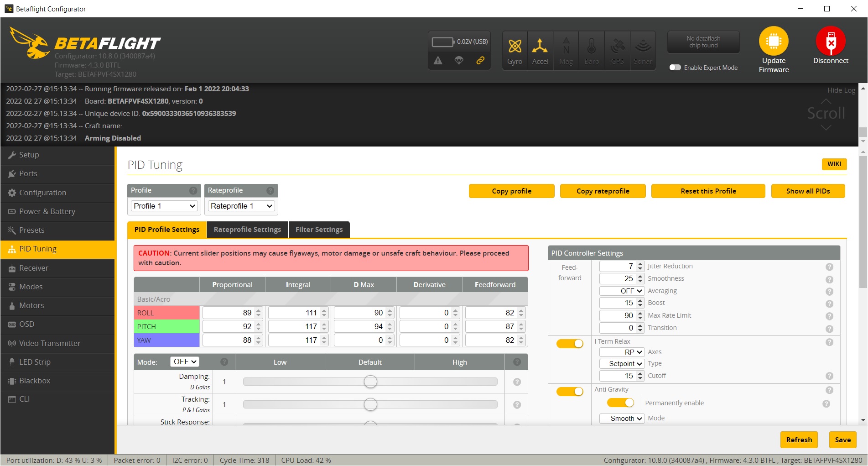This screenshot has width=868, height=466.
Task: Open the I Term Relax Type dropdown
Action: tap(622, 364)
